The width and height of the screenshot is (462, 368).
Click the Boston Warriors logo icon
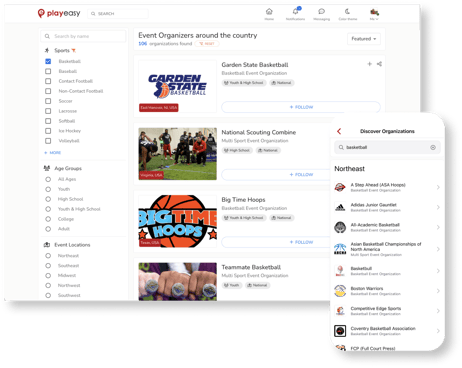(x=340, y=291)
